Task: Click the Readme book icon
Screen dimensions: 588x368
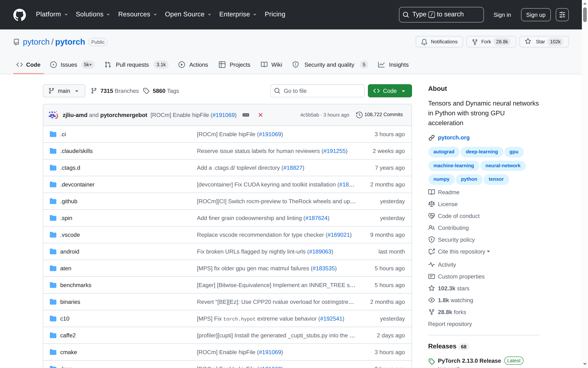Action: pos(432,192)
